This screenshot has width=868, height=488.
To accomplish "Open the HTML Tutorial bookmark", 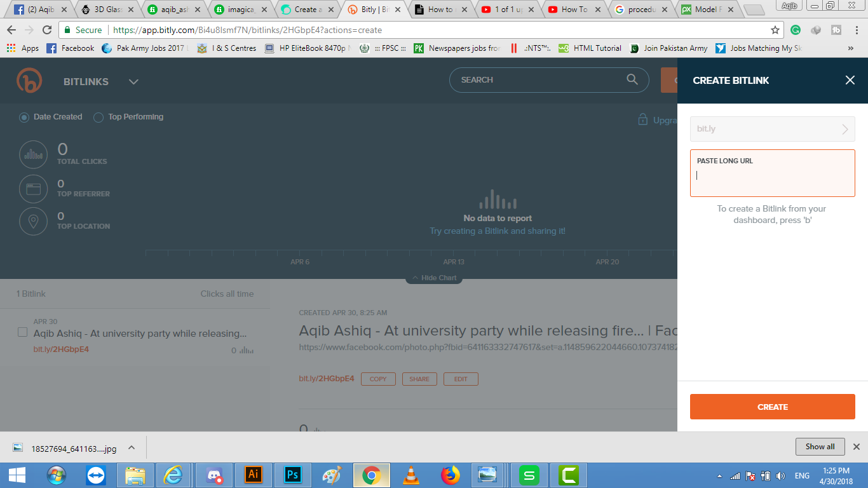I will [x=590, y=48].
